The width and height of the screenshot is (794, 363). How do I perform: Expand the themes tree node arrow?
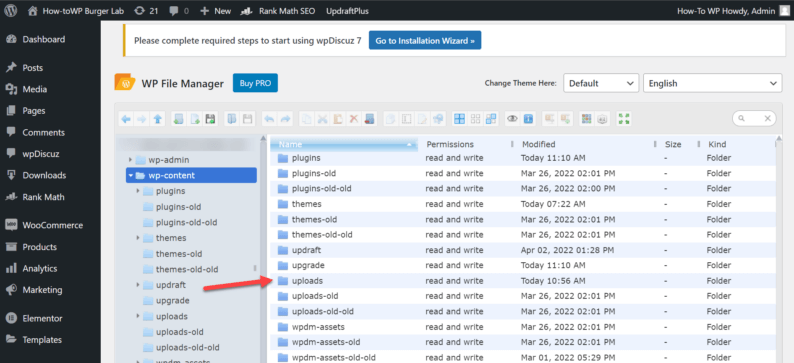tap(138, 237)
